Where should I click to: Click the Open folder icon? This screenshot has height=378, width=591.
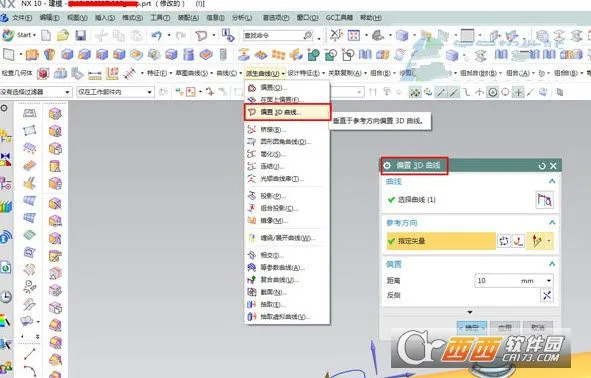pyautogui.click(x=63, y=35)
